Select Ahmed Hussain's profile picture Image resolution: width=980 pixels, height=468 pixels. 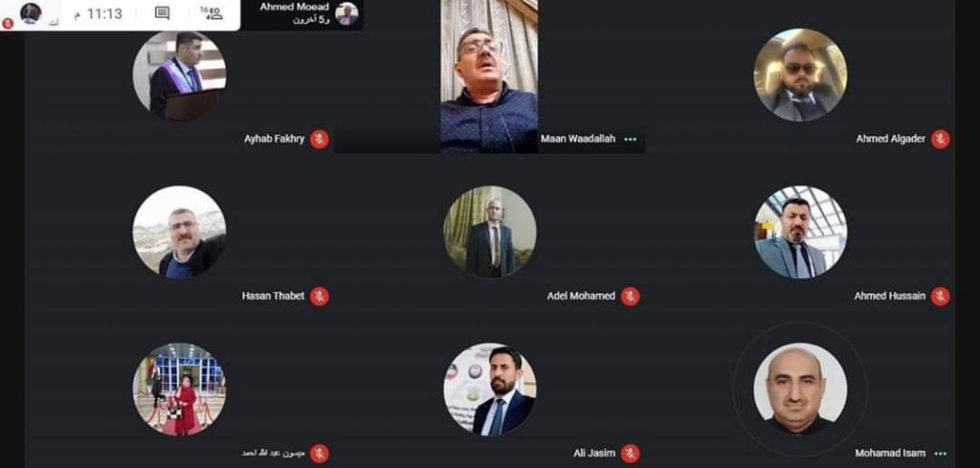click(x=800, y=232)
